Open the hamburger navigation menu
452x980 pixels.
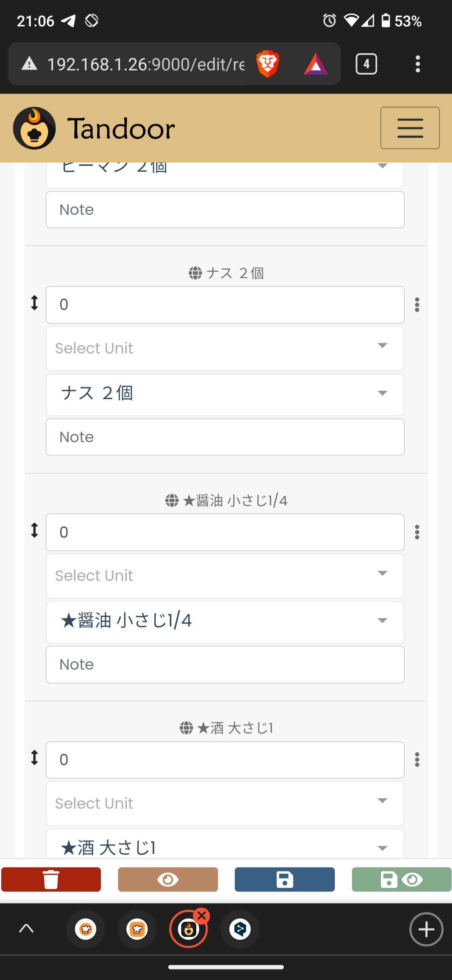410,128
